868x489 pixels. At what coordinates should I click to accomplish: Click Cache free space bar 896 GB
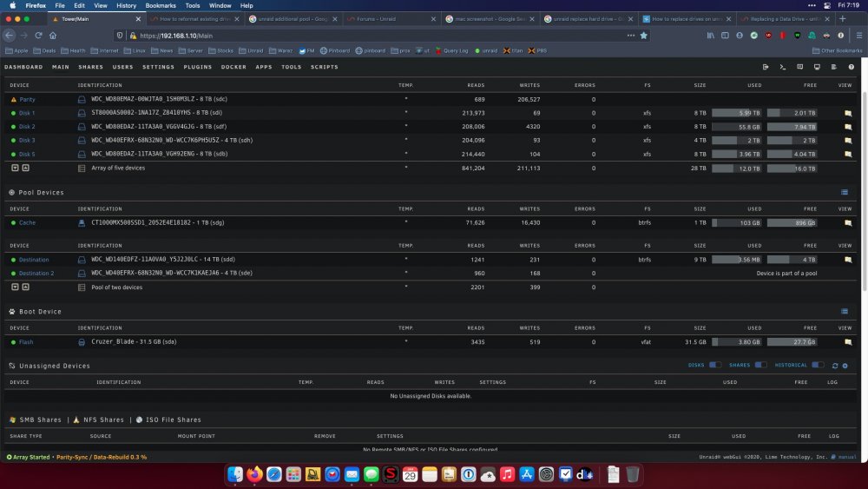pyautogui.click(x=792, y=223)
